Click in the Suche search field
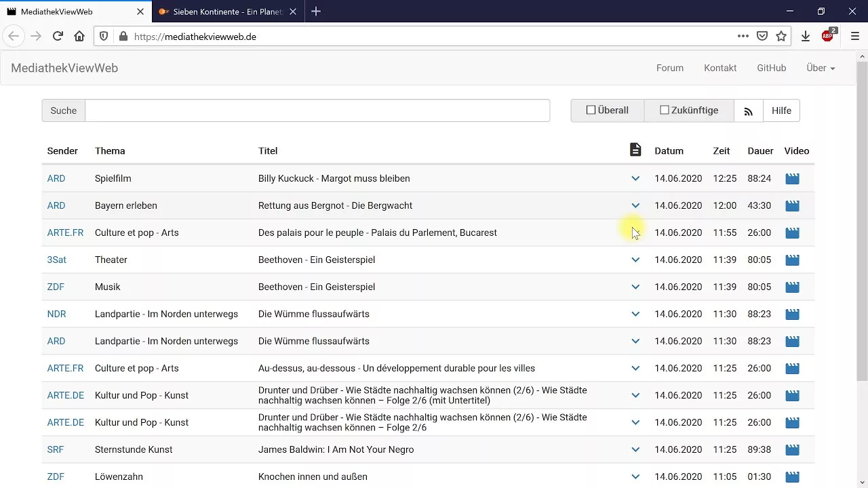 [x=317, y=110]
